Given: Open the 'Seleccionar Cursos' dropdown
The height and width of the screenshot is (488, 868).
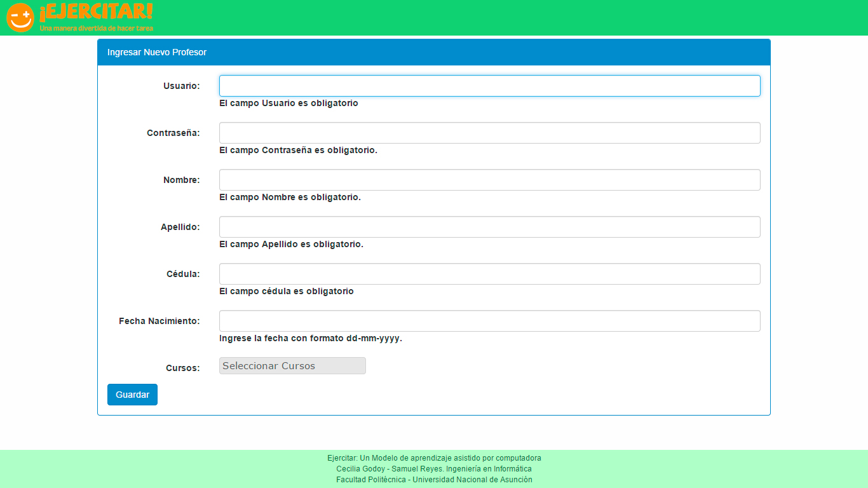Looking at the screenshot, I should (x=292, y=366).
